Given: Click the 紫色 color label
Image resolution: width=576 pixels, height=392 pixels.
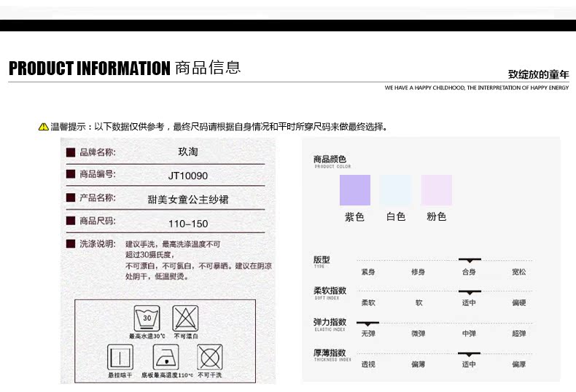Looking at the screenshot, I should coord(354,216).
